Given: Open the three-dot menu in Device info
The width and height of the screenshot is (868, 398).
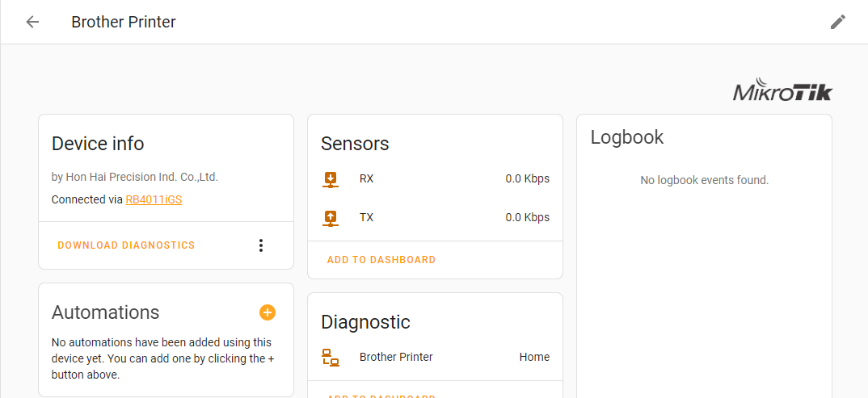Looking at the screenshot, I should click(260, 245).
